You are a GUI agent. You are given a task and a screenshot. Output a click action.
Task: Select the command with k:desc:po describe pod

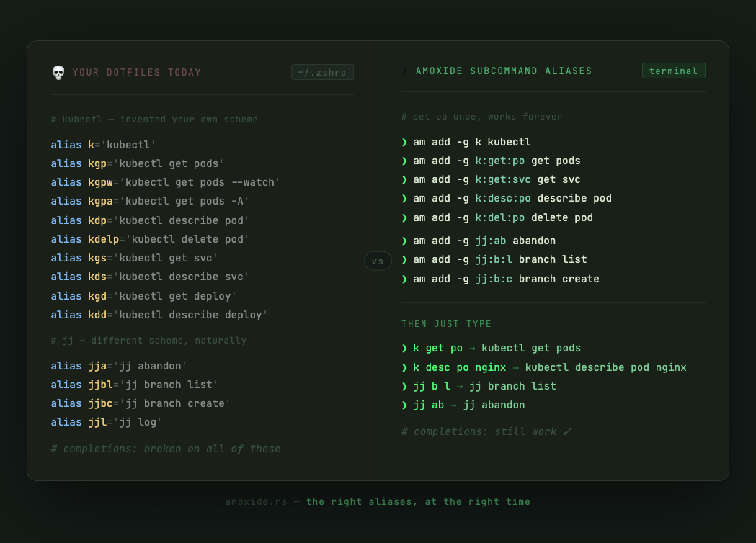point(507,199)
